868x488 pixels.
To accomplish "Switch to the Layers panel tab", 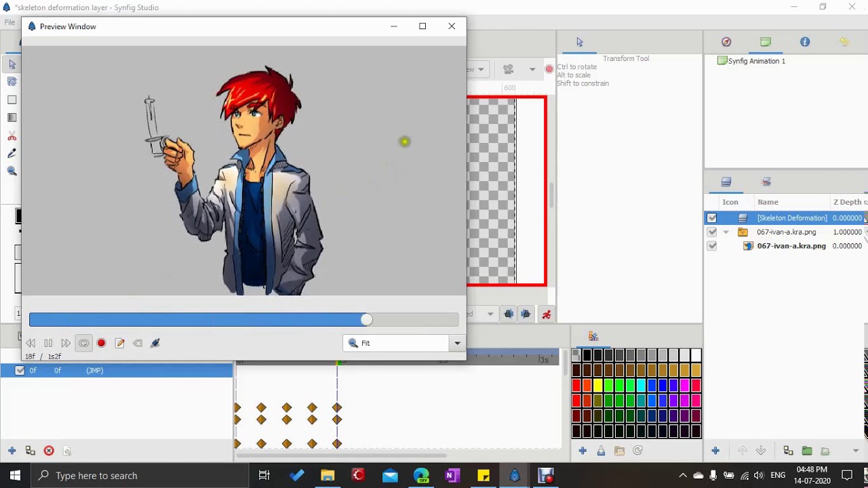I will (726, 182).
